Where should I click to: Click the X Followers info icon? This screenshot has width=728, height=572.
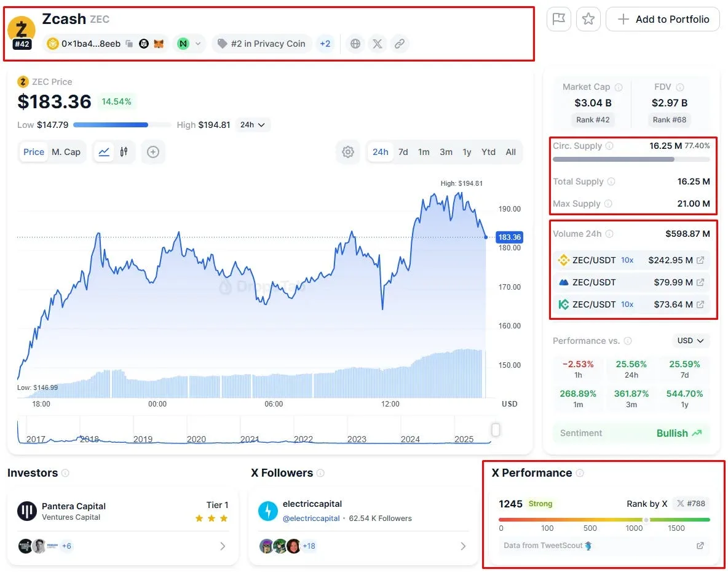[320, 473]
